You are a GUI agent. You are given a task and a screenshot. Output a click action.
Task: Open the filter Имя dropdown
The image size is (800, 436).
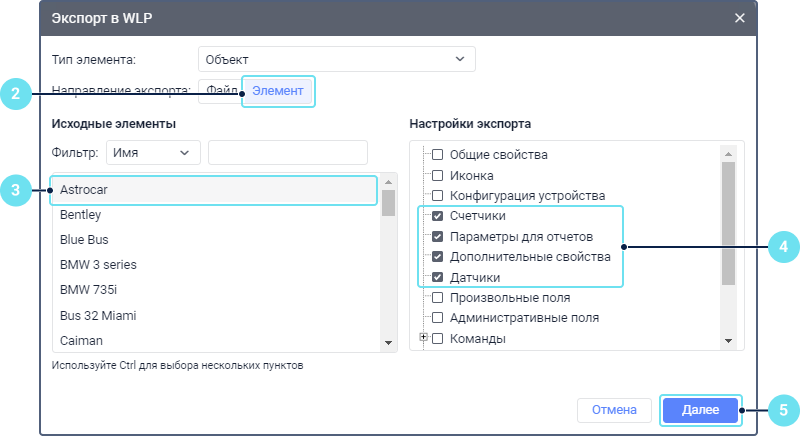(153, 152)
